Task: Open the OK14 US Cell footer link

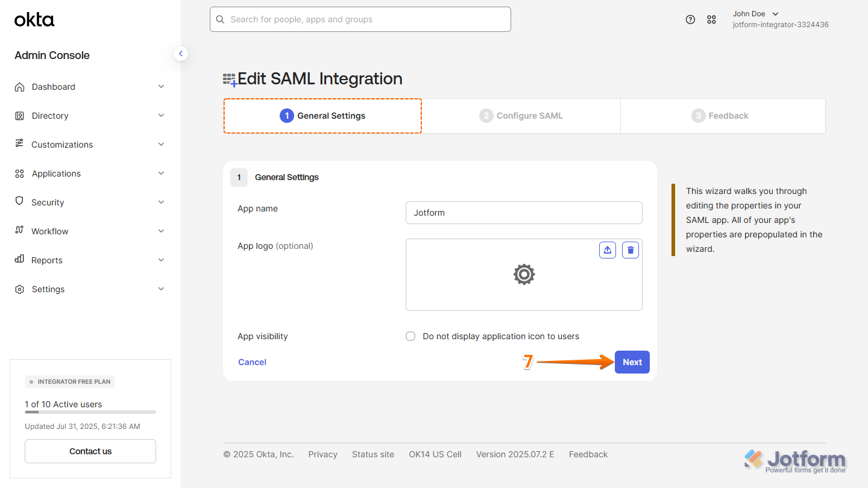Action: [x=435, y=454]
